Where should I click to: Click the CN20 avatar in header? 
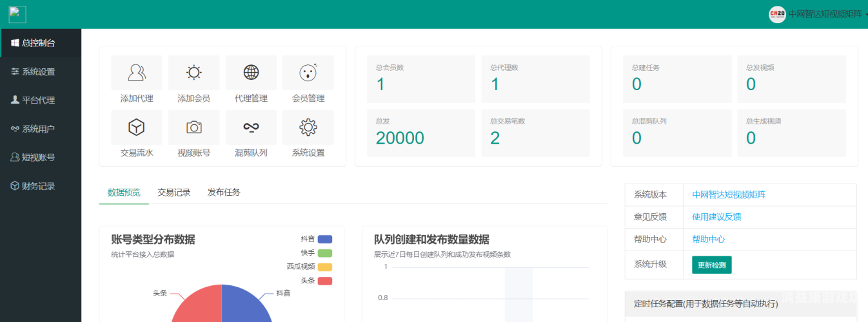(777, 14)
